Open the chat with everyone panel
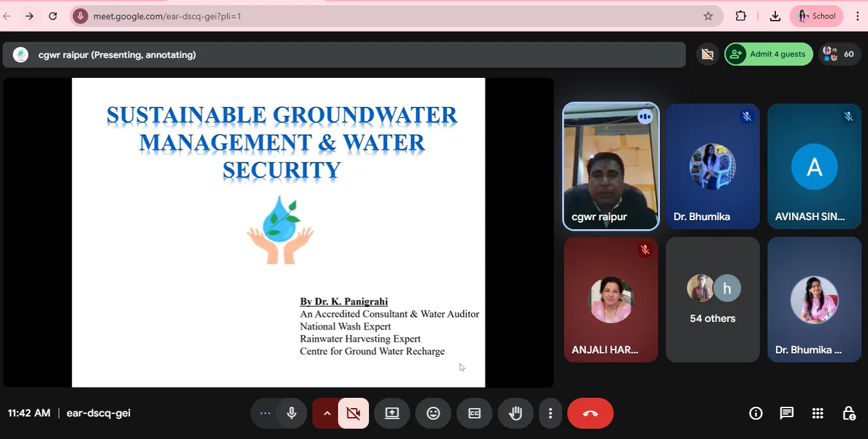This screenshot has width=868, height=439. (x=787, y=413)
